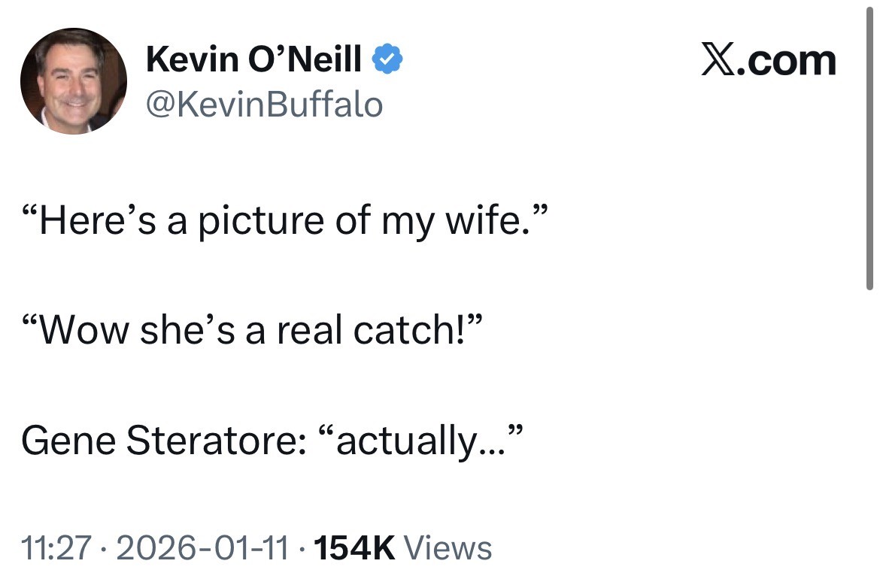Click the blue verified checkmark badge
The image size is (880, 588).
[x=388, y=59]
